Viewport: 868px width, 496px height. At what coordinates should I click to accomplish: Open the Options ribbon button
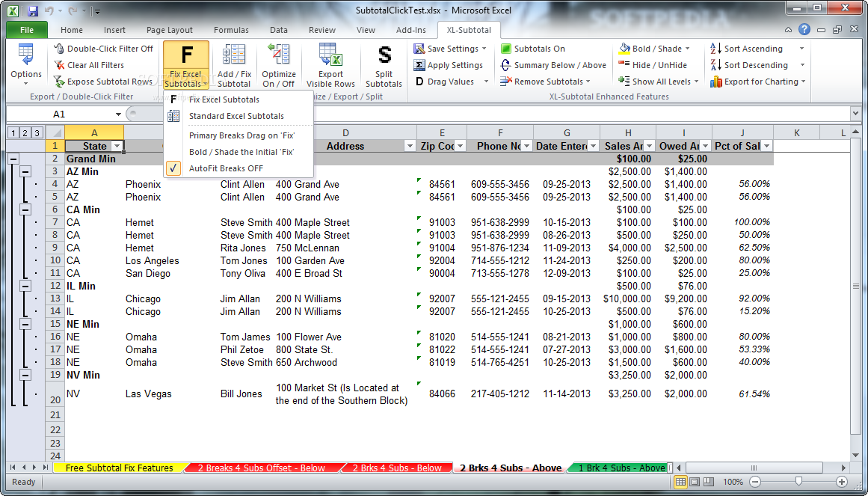tap(26, 64)
